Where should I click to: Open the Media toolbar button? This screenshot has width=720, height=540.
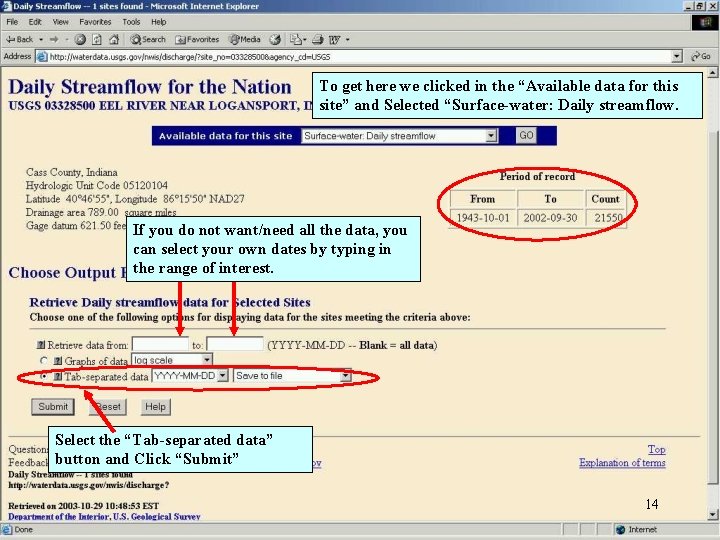(x=245, y=39)
